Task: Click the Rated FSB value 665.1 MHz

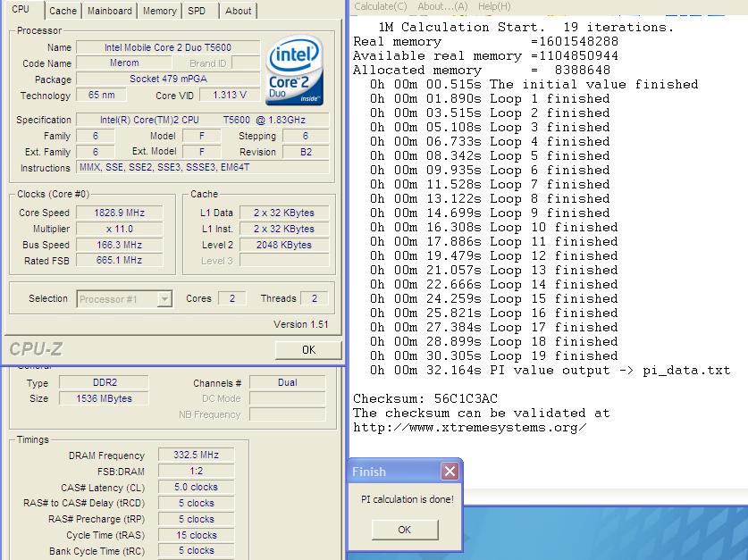Action: pyautogui.click(x=119, y=260)
